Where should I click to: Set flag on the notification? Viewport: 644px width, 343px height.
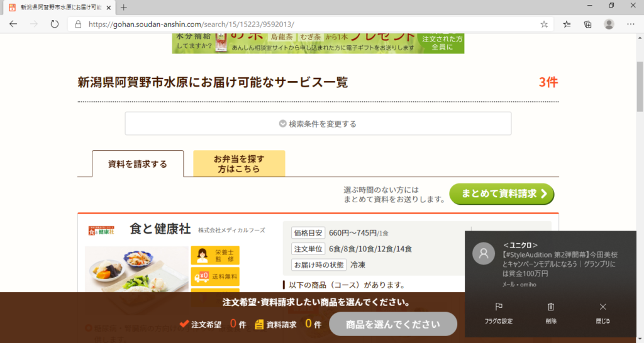pyautogui.click(x=499, y=313)
